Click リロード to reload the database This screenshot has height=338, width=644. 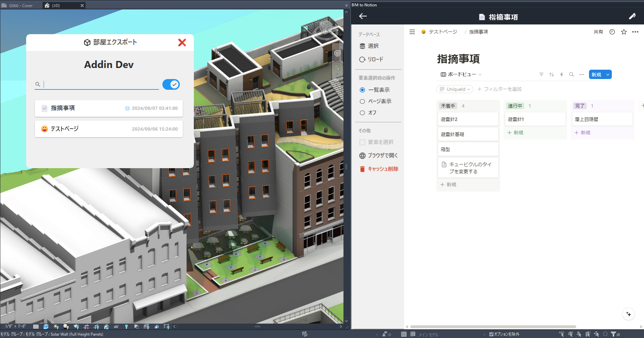coord(371,59)
